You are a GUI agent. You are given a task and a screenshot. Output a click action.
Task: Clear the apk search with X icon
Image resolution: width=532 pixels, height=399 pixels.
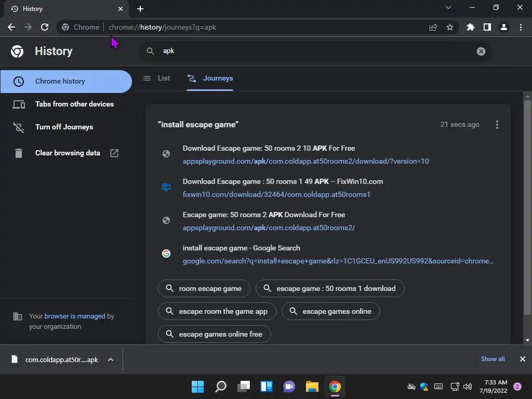[481, 51]
